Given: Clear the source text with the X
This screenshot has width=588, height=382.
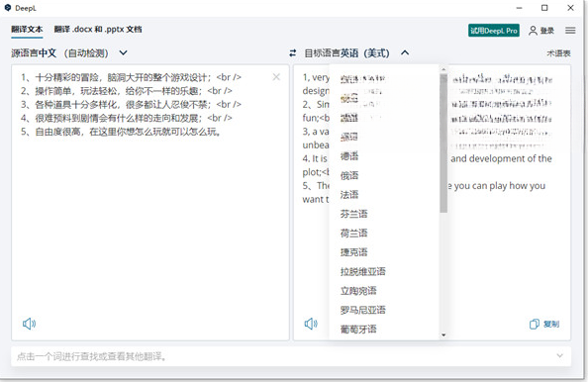Looking at the screenshot, I should click(x=276, y=77).
